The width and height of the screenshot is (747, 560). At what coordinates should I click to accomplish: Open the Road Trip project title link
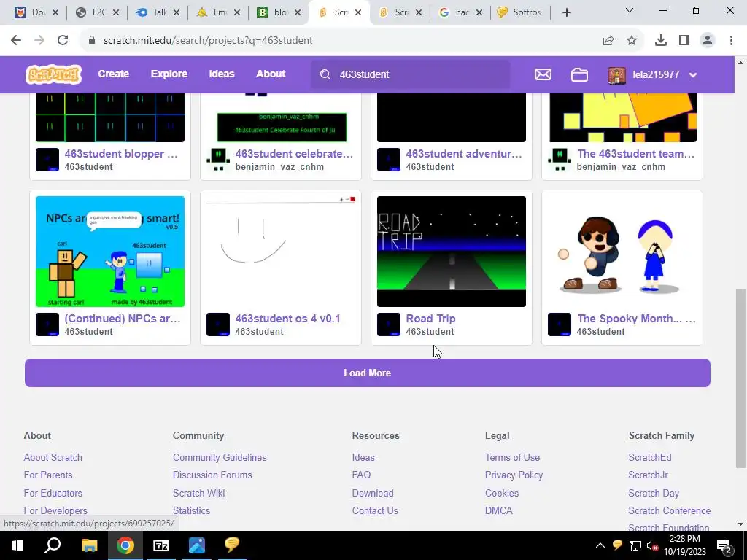pos(430,319)
